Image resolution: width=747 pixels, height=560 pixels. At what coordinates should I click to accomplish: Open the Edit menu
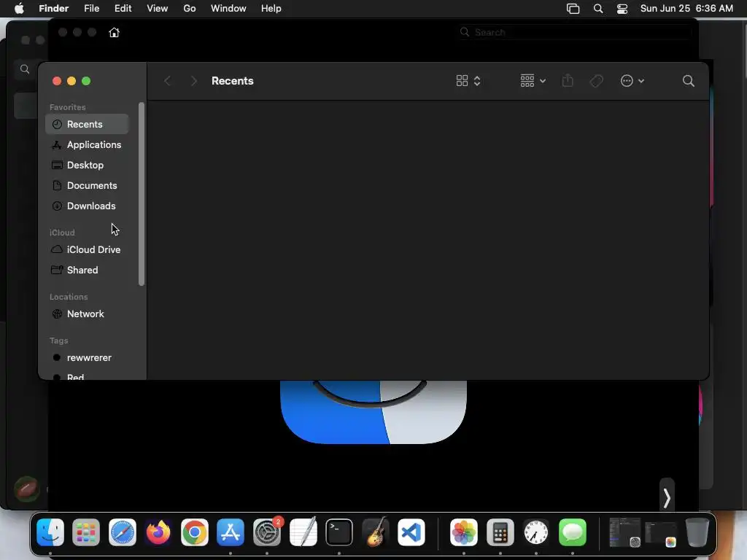tap(123, 9)
